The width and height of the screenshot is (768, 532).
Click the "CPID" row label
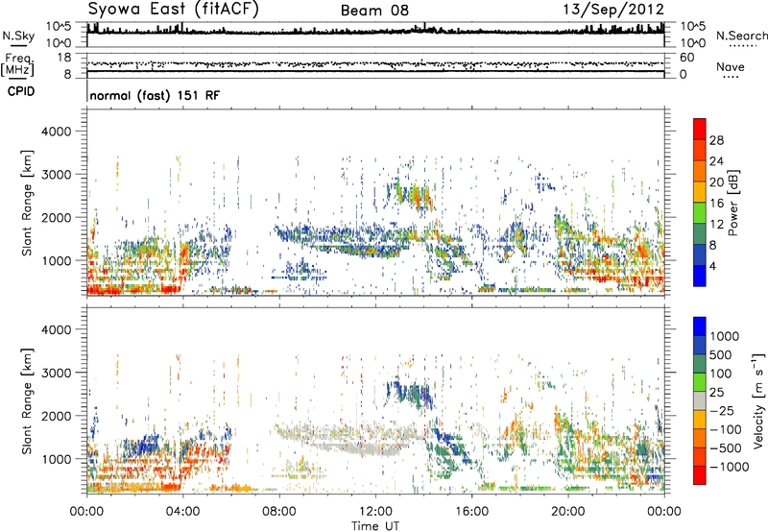point(21,91)
